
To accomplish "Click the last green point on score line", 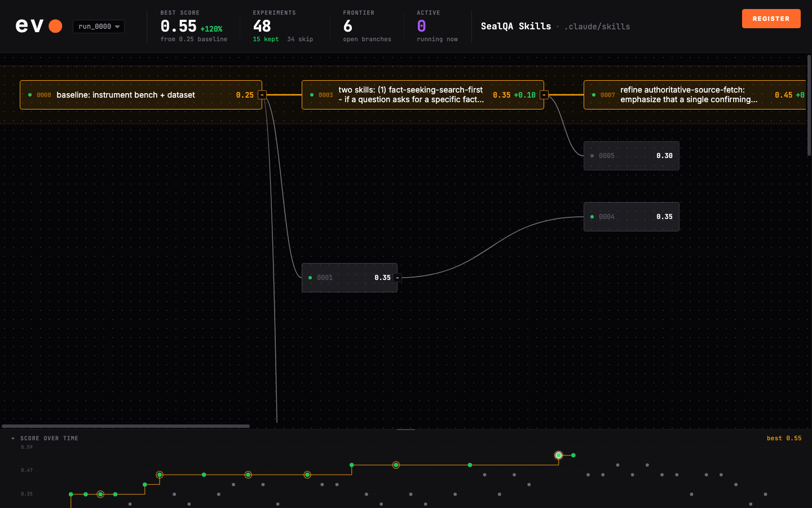I will [573, 455].
